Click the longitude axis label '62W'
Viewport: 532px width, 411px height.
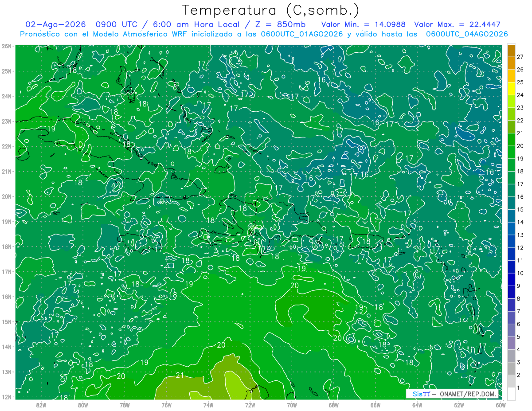pyautogui.click(x=459, y=405)
